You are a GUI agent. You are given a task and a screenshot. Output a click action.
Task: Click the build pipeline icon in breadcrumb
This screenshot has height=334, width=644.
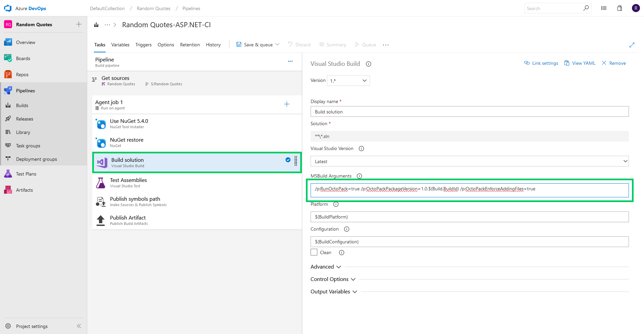pyautogui.click(x=96, y=25)
